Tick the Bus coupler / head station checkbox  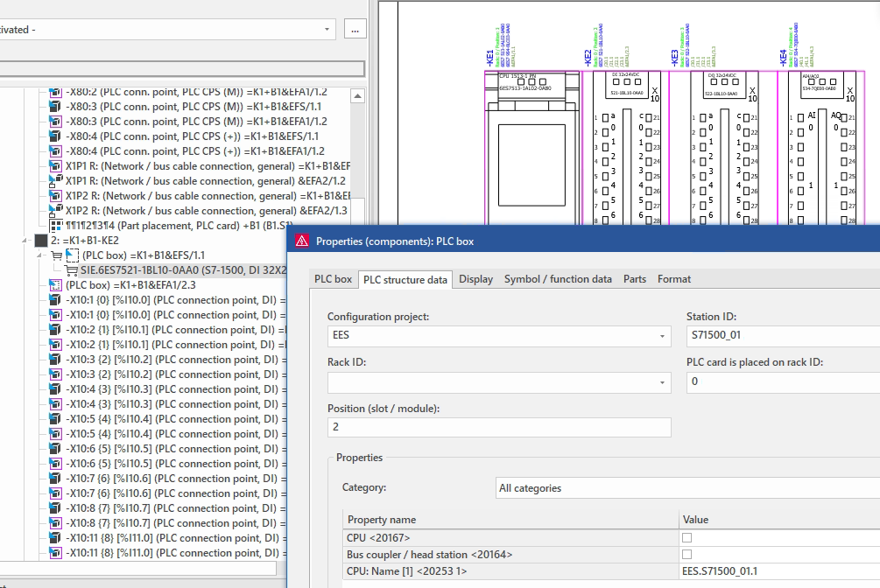click(686, 555)
